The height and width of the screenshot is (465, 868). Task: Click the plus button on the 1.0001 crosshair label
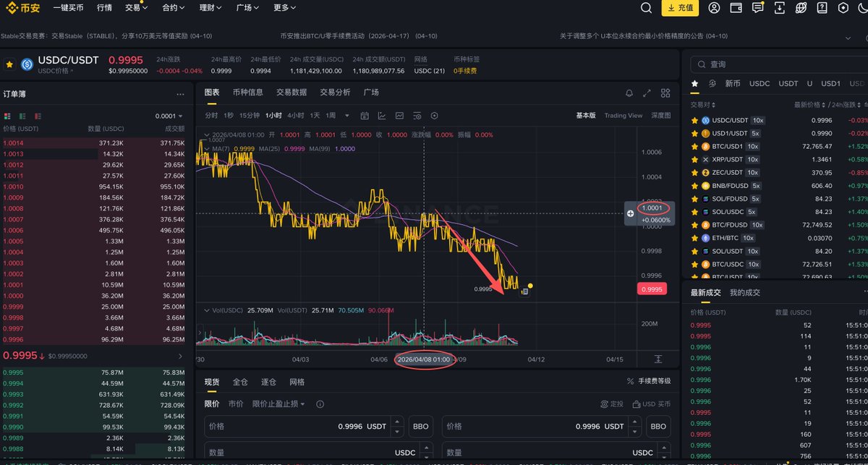tap(631, 213)
